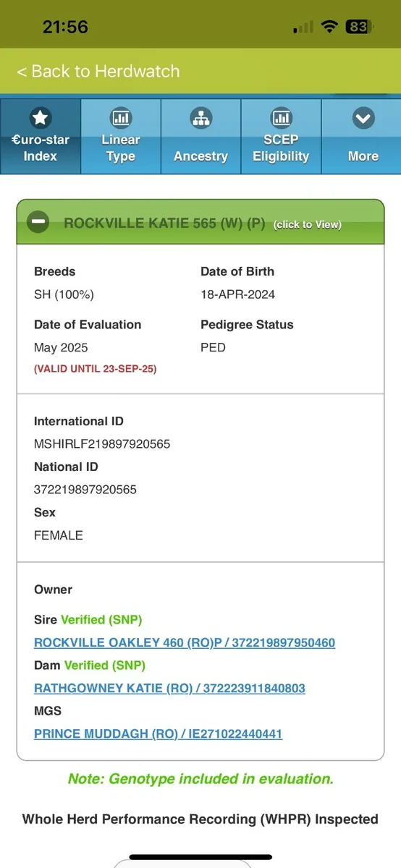Screen dimensions: 401x868
Task: Switch to the Ancestry tab label
Action: 200,156
